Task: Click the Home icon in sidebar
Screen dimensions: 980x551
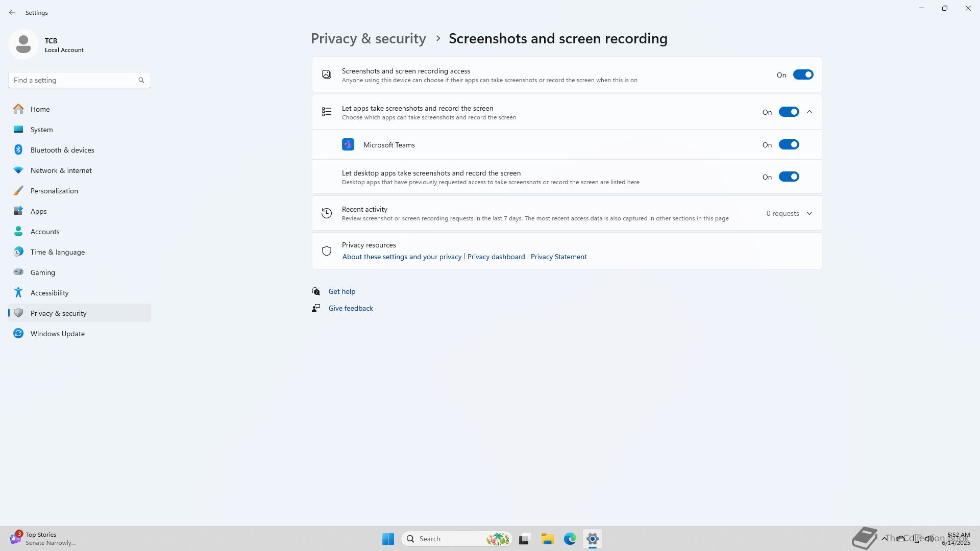Action: tap(18, 109)
